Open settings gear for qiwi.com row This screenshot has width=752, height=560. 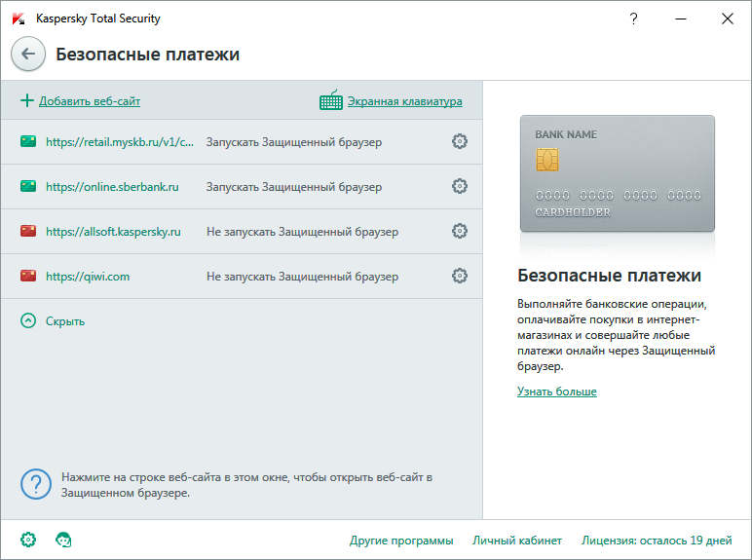[x=460, y=276]
